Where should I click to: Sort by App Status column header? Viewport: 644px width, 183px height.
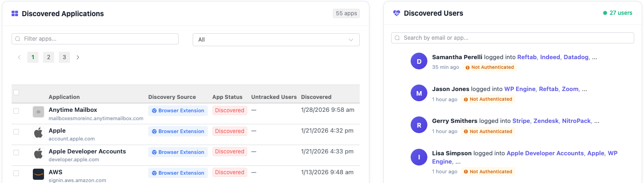tap(227, 97)
